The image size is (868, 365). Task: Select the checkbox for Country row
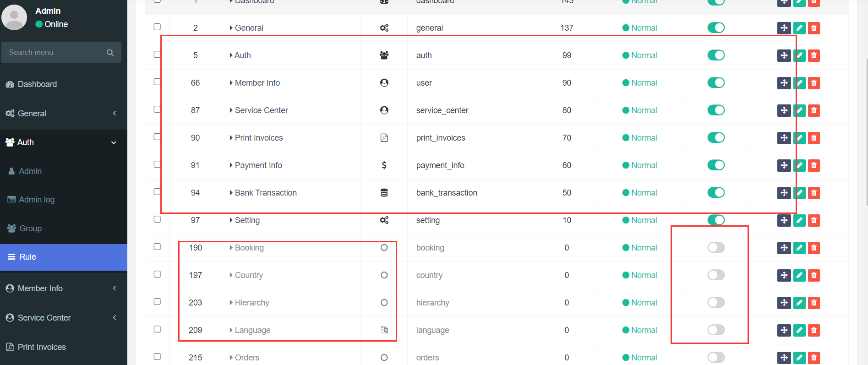[x=157, y=274]
